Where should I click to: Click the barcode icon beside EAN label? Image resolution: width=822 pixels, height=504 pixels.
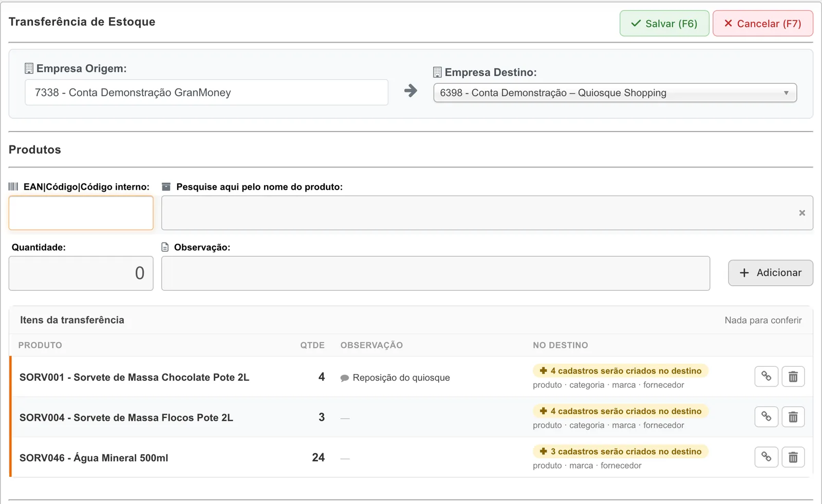click(13, 186)
